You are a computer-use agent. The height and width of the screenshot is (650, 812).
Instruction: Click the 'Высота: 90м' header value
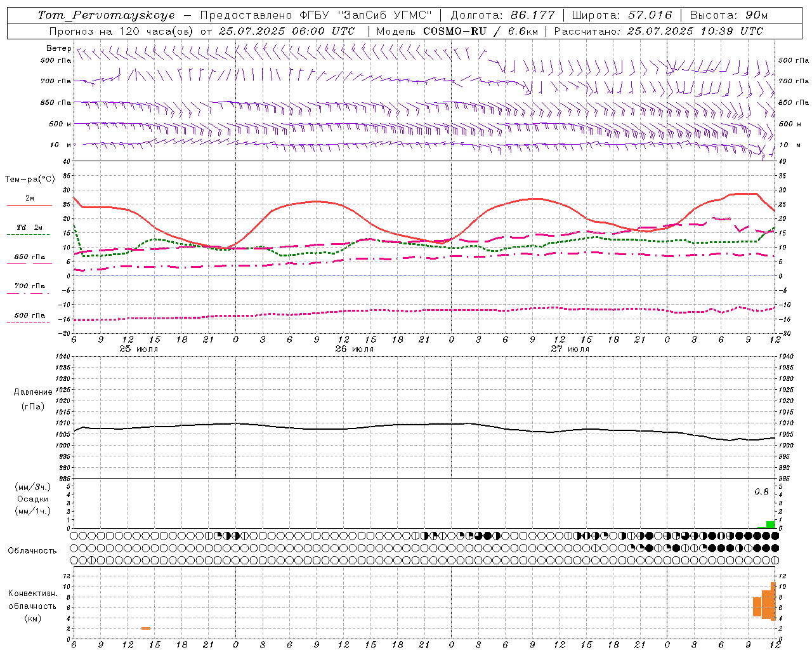(x=728, y=15)
